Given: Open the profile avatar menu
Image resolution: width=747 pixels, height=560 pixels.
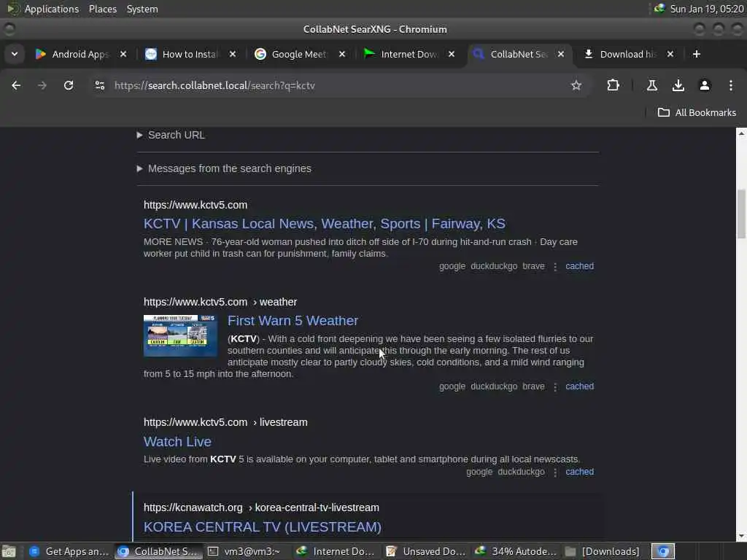Looking at the screenshot, I should pyautogui.click(x=704, y=85).
